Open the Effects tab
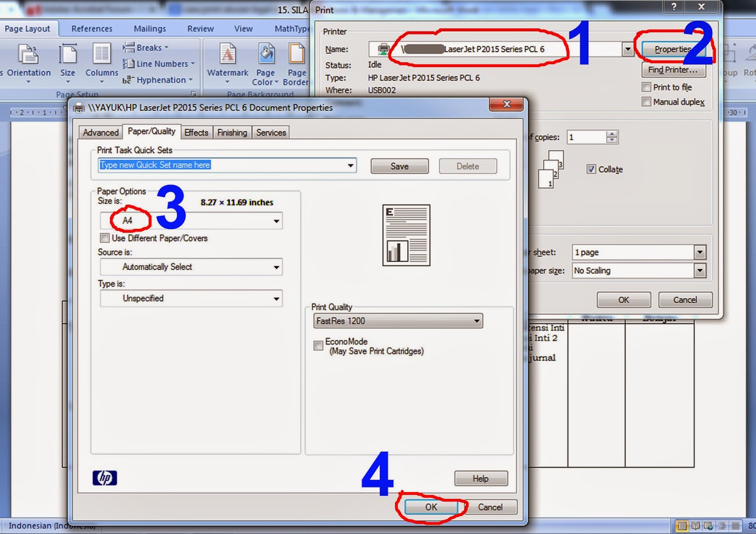The width and height of the screenshot is (756, 534). 196,133
